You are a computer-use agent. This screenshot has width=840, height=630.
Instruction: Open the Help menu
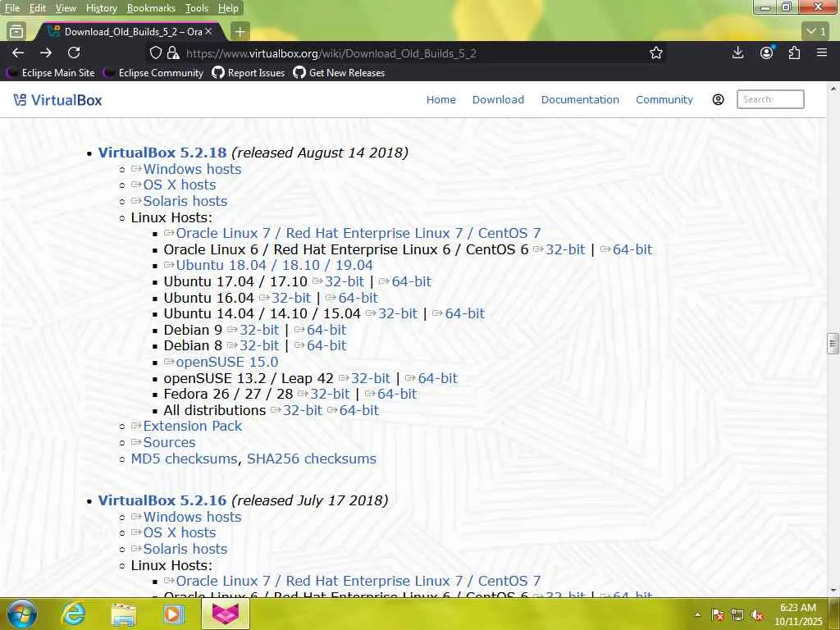coord(228,8)
